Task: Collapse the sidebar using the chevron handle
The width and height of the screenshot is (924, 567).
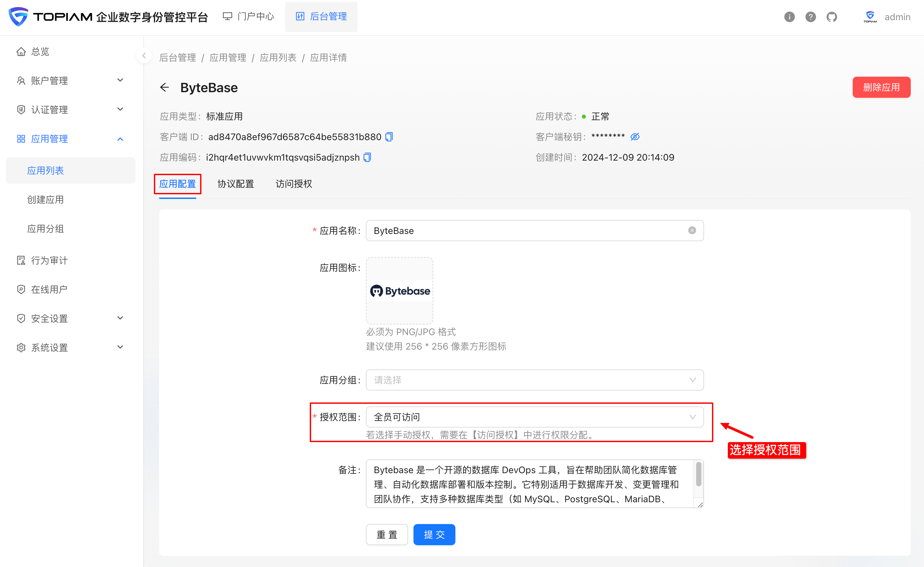Action: 144,56
